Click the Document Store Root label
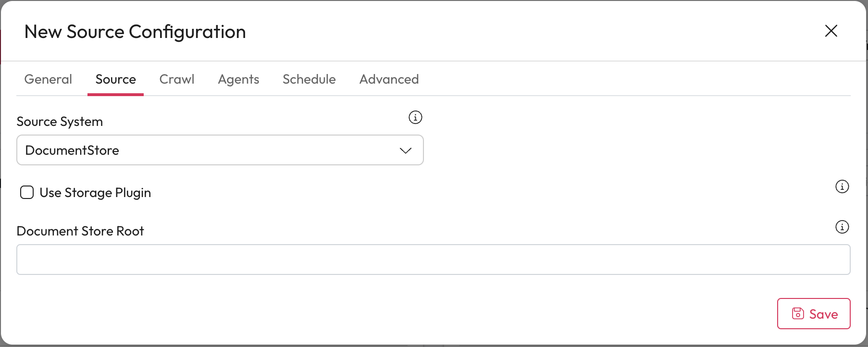The image size is (868, 347). click(80, 231)
